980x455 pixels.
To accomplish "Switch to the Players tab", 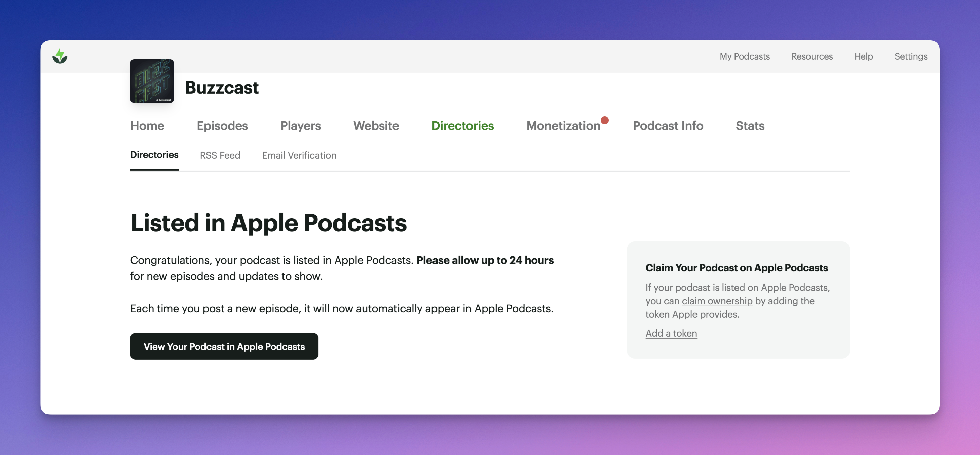I will [300, 126].
